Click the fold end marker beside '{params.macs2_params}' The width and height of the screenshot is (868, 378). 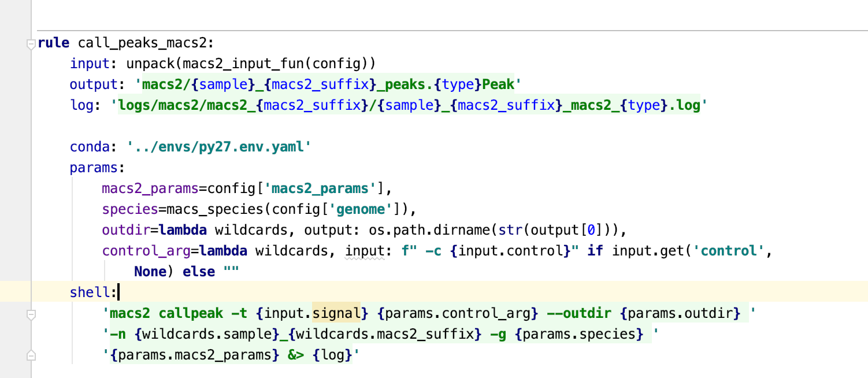pyautogui.click(x=31, y=355)
